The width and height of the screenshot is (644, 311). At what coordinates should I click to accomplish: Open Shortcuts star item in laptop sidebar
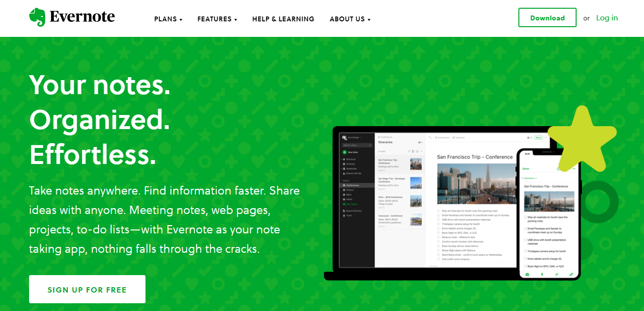[x=351, y=159]
